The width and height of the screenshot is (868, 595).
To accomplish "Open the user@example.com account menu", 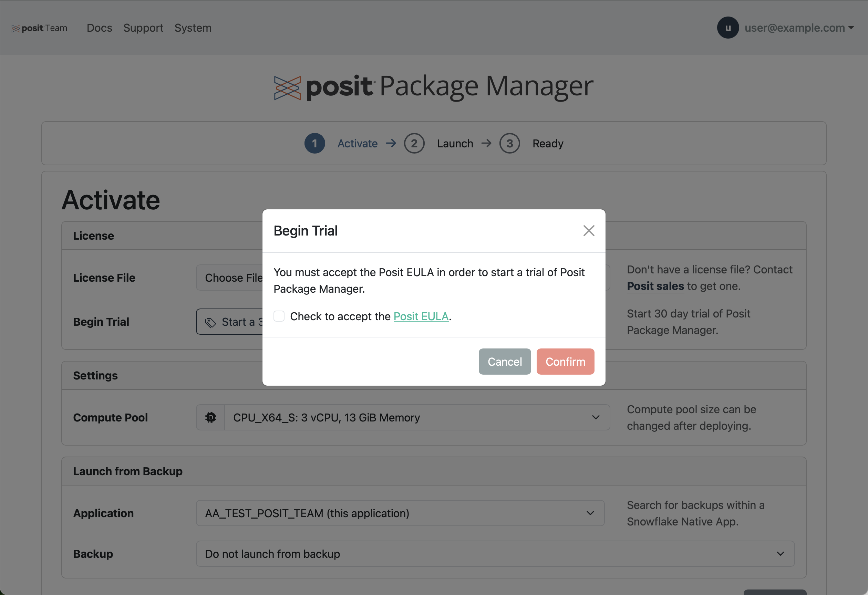I will (x=798, y=28).
